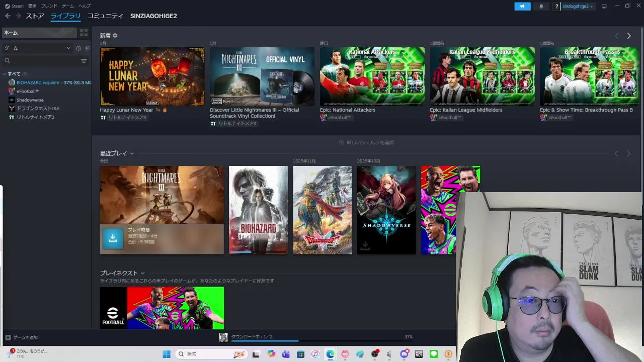The height and width of the screenshot is (362, 644).
Task: Select the ライブラリ tab
Action: pyautogui.click(x=65, y=16)
